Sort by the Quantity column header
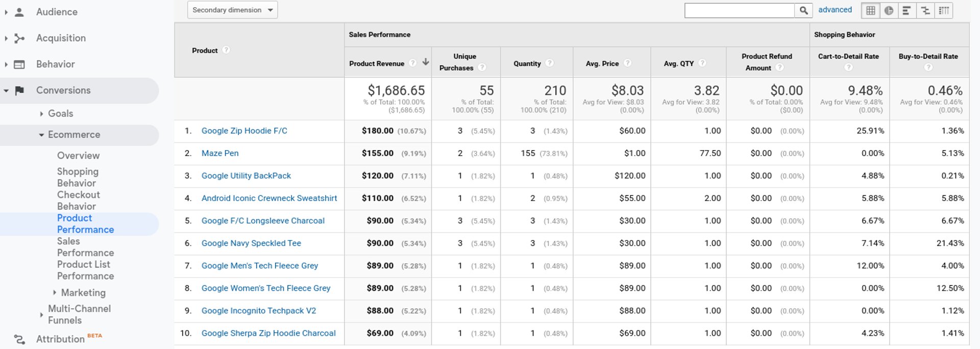980x349 pixels. coord(527,64)
